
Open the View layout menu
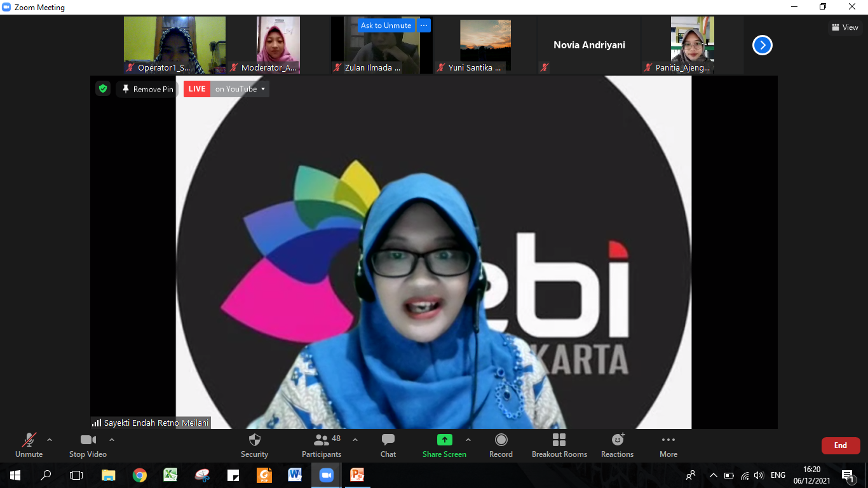pos(845,27)
